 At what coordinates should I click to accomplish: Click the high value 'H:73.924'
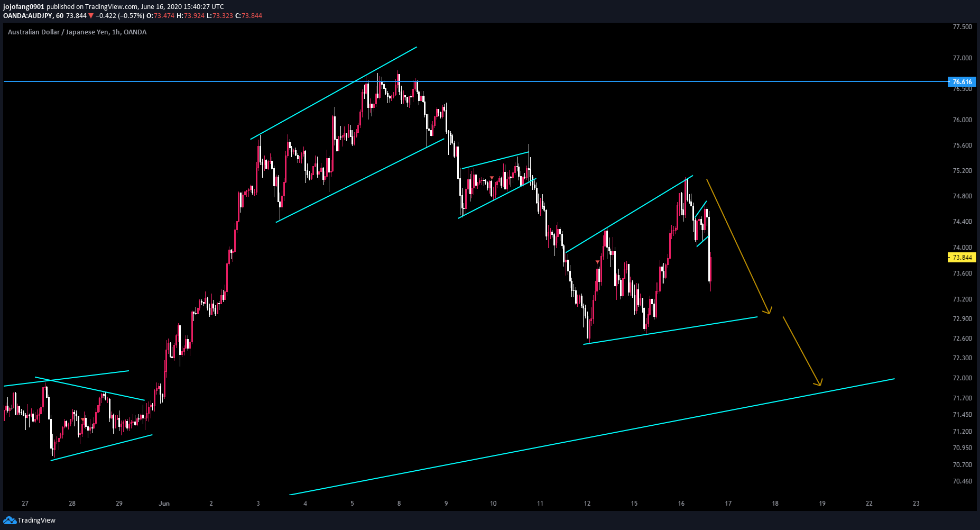pos(190,16)
